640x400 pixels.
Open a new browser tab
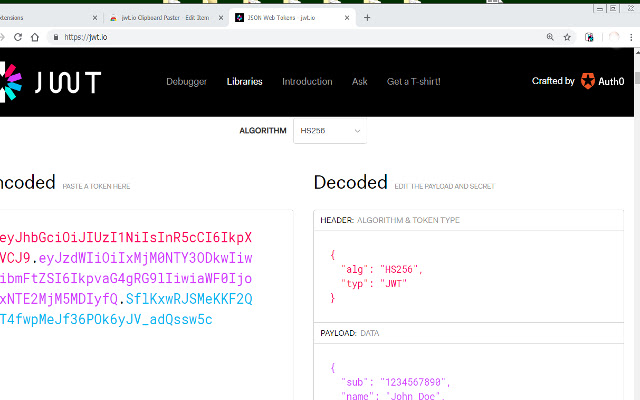coord(367,17)
